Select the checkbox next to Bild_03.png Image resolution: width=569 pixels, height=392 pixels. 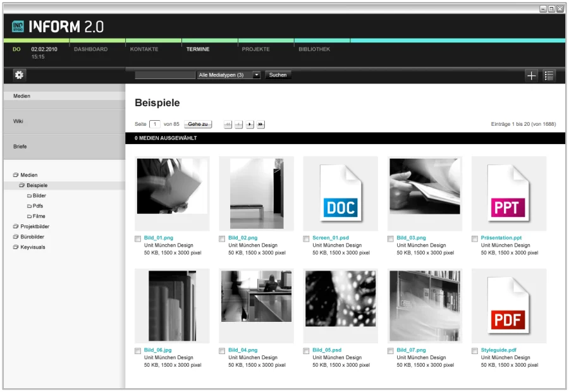(x=391, y=239)
